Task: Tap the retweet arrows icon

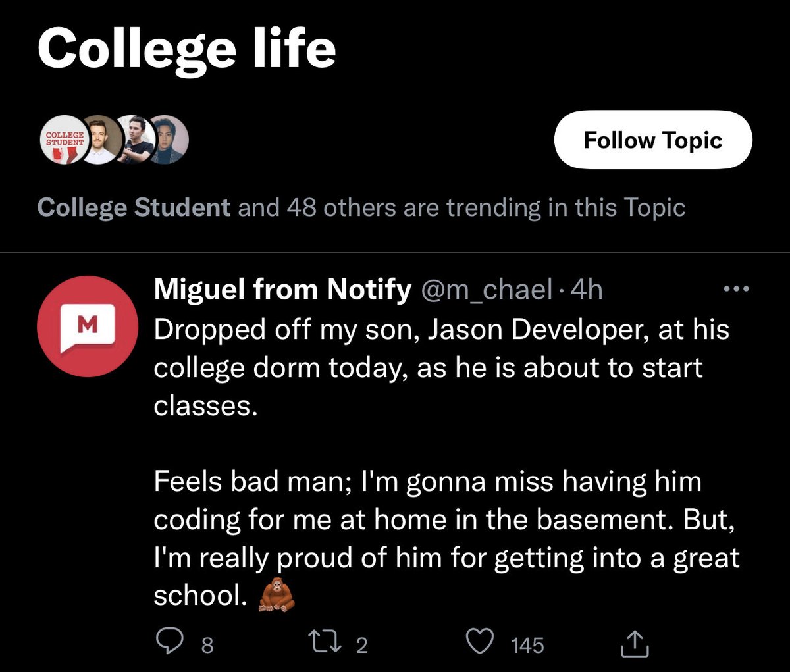Action: click(325, 643)
